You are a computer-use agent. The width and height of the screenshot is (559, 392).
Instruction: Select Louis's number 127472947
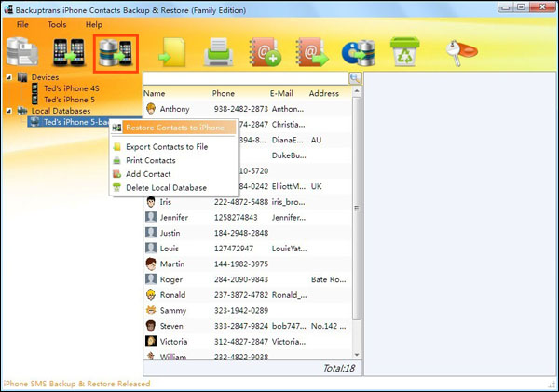pos(234,249)
